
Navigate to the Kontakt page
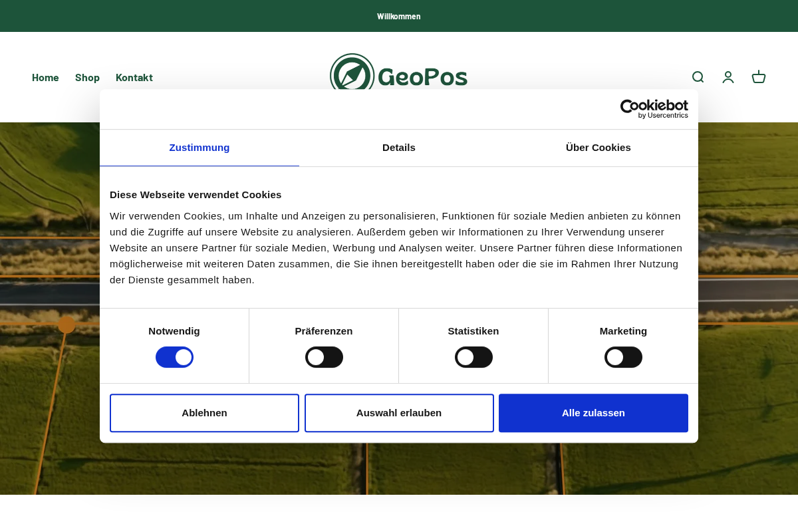point(134,78)
